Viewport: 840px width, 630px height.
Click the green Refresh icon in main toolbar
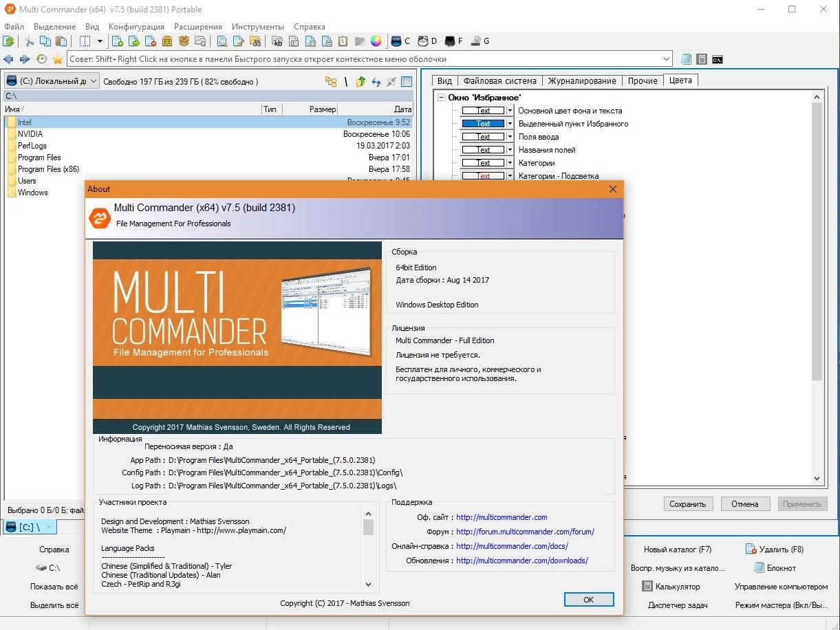point(9,41)
